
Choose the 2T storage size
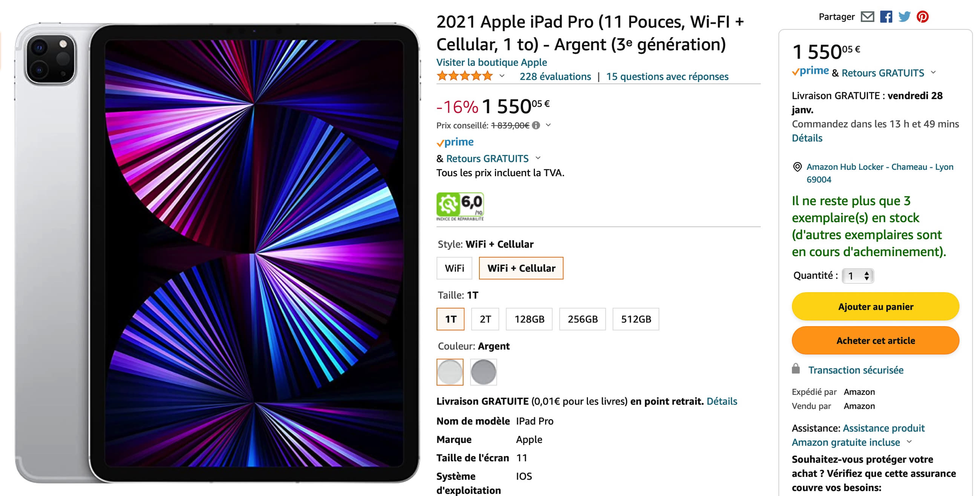485,319
